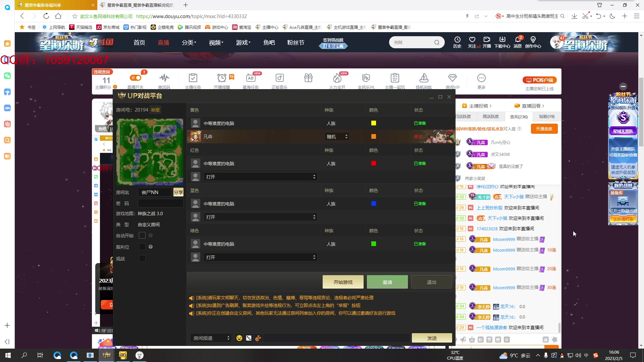644x362 pixels.
Task: Click the taskbar clock showing 16:06
Action: (x=614, y=355)
